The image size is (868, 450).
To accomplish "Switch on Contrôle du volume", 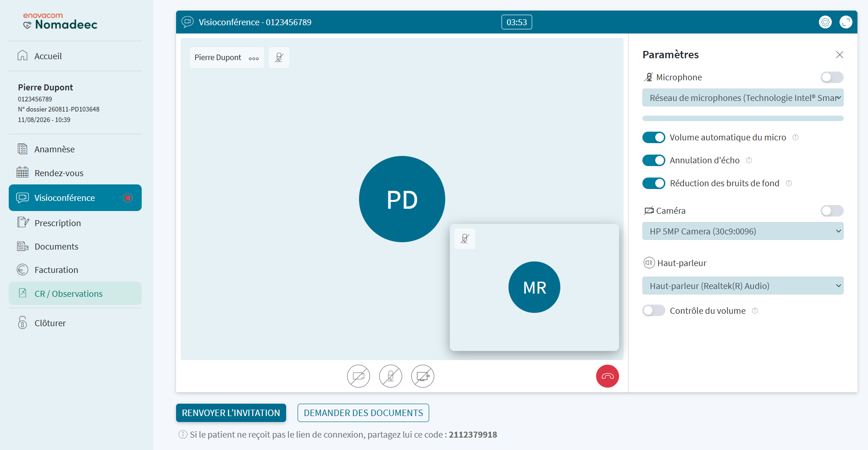I will [654, 311].
